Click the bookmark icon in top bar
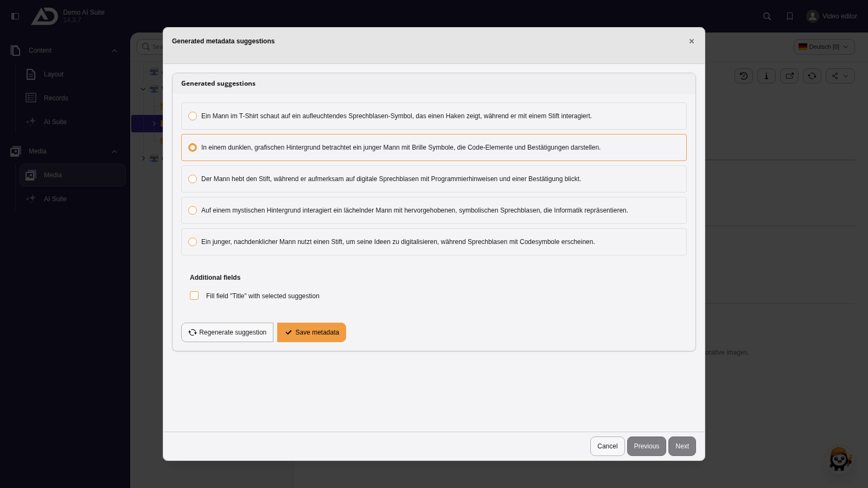The width and height of the screenshot is (868, 488). [790, 16]
